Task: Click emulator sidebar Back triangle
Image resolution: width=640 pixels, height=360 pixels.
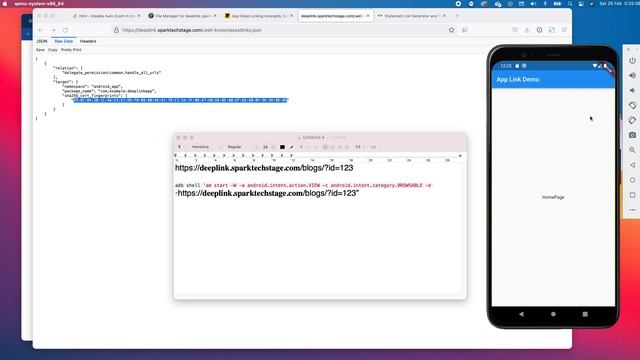Action: tap(632, 165)
